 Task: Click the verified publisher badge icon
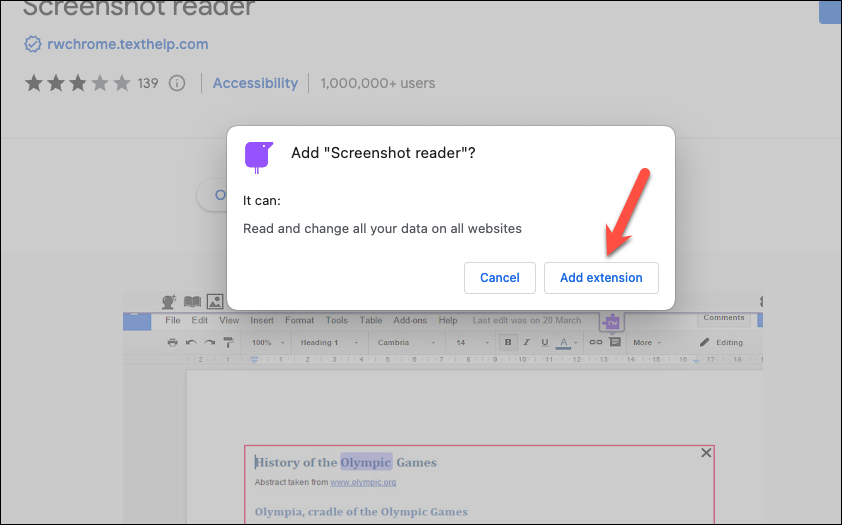pos(33,44)
